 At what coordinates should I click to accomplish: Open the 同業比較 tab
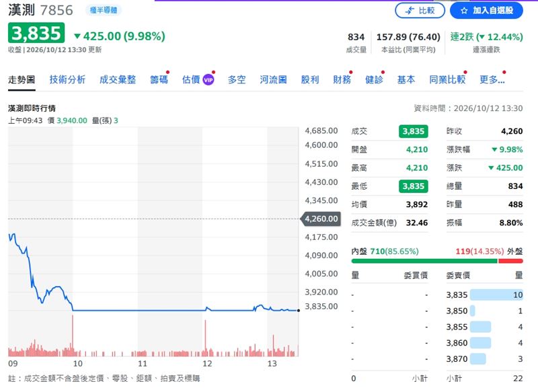447,79
